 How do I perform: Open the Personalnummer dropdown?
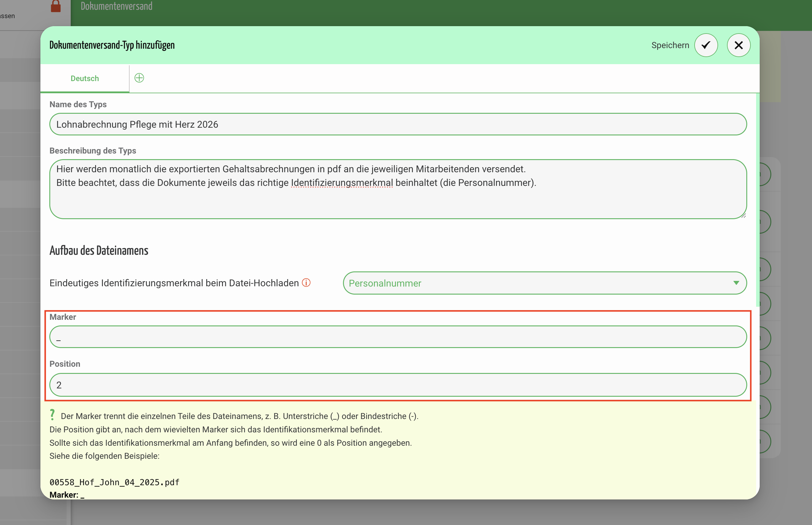[x=545, y=283]
